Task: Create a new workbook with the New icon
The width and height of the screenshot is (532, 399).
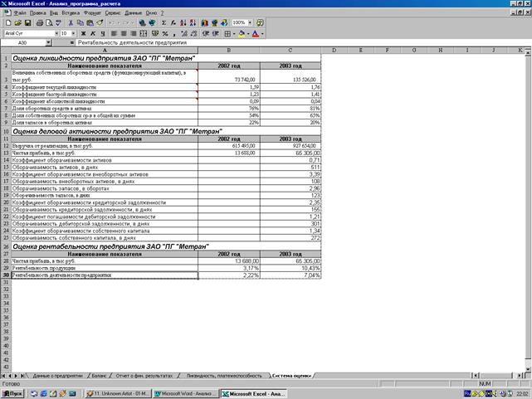Action: coord(8,22)
